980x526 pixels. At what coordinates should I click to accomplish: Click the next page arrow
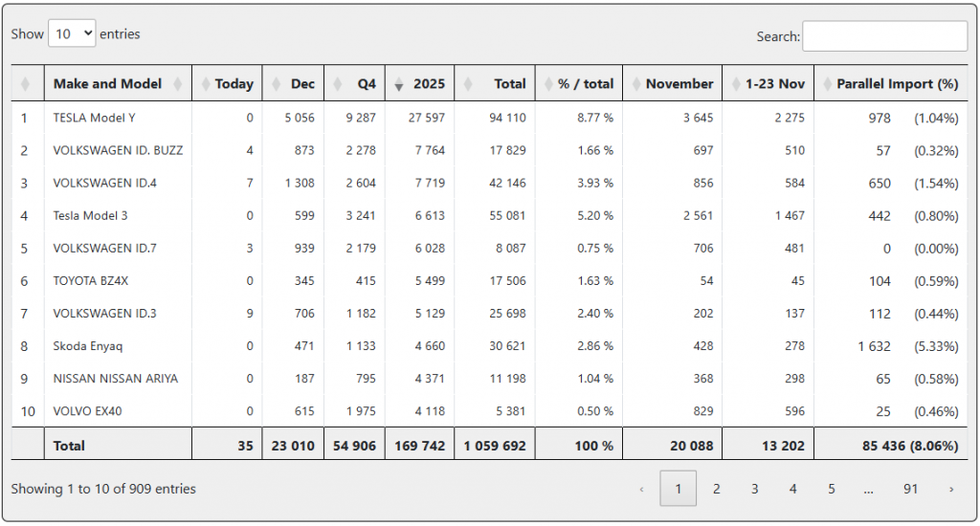coord(950,489)
